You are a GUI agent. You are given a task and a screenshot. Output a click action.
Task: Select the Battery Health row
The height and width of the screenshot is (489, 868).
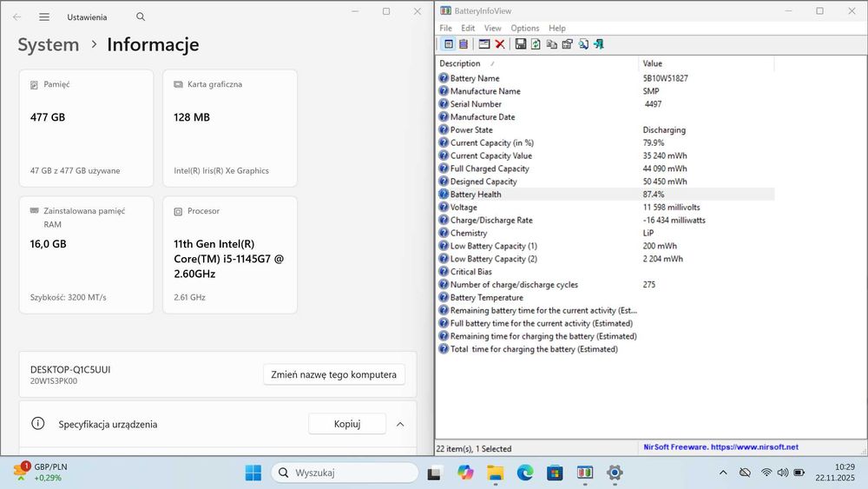click(x=606, y=195)
